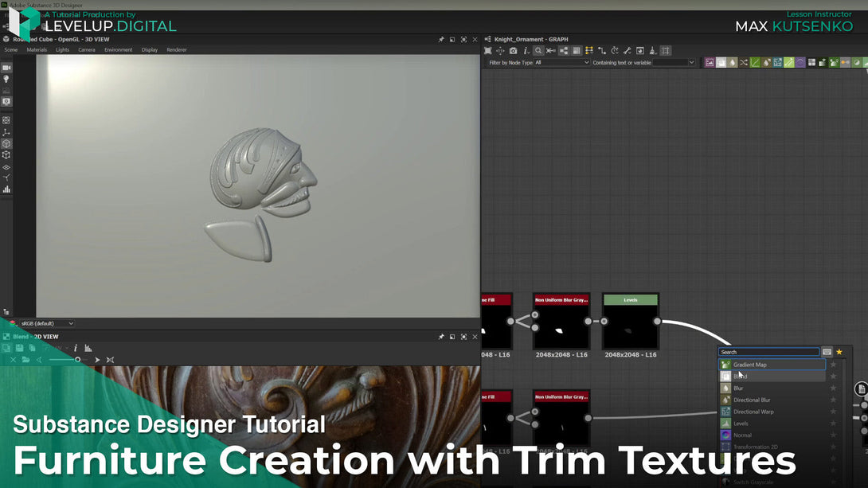Click the save icon in 2D view toolbar
868x488 pixels.
pyautogui.click(x=19, y=348)
